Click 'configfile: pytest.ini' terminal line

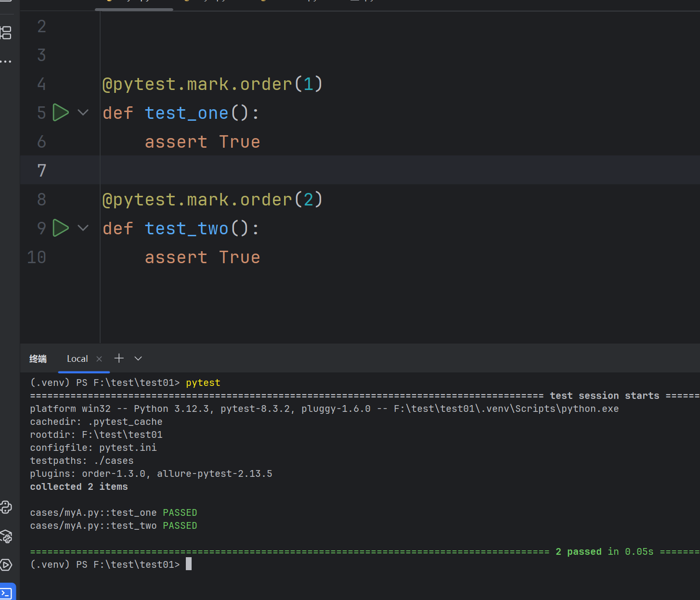point(93,447)
